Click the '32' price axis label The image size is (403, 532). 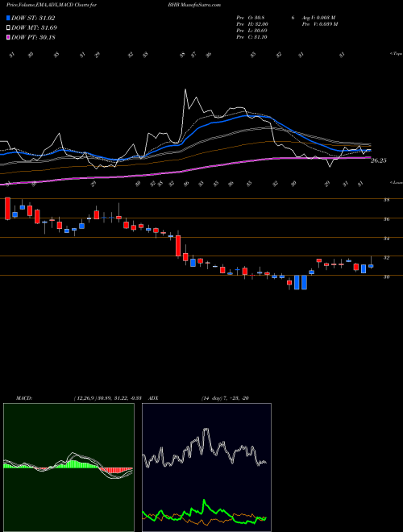[x=386, y=257]
